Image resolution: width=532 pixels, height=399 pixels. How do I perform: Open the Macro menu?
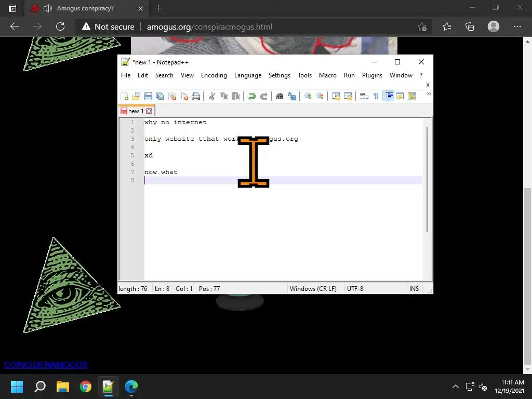(328, 75)
